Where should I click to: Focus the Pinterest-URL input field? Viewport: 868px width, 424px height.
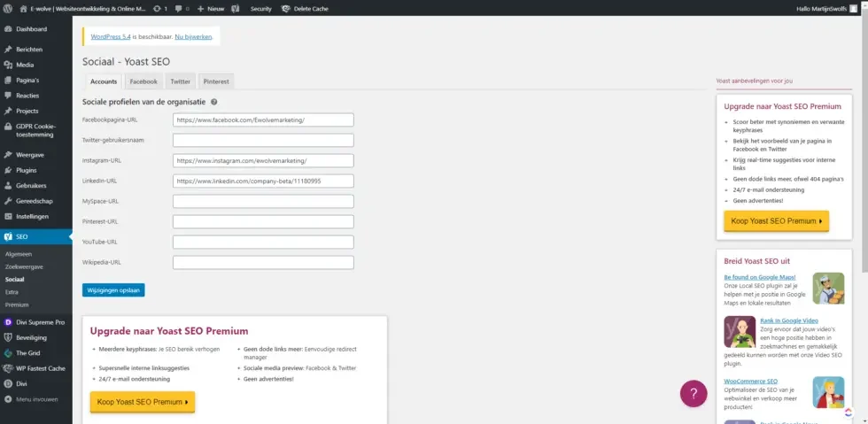(263, 221)
